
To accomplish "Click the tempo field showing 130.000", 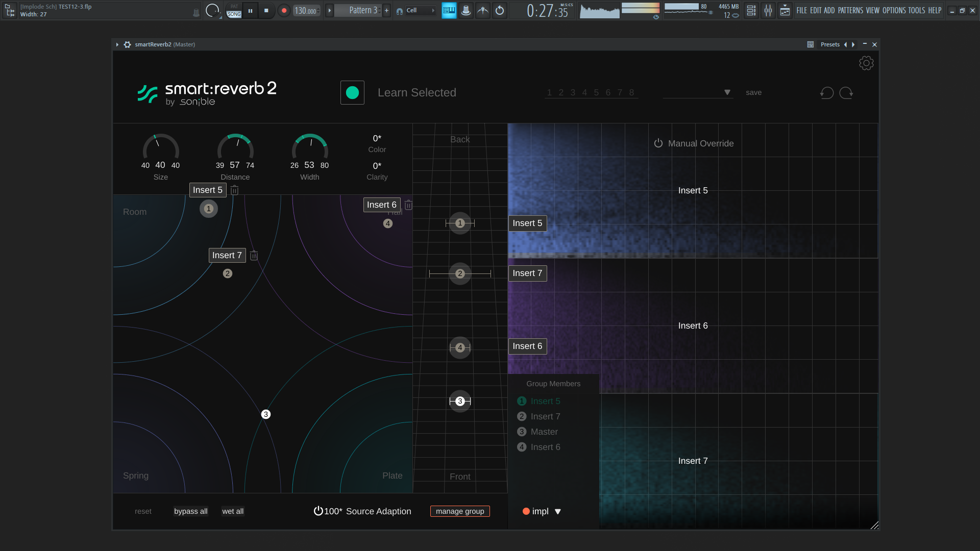I will pyautogui.click(x=306, y=10).
